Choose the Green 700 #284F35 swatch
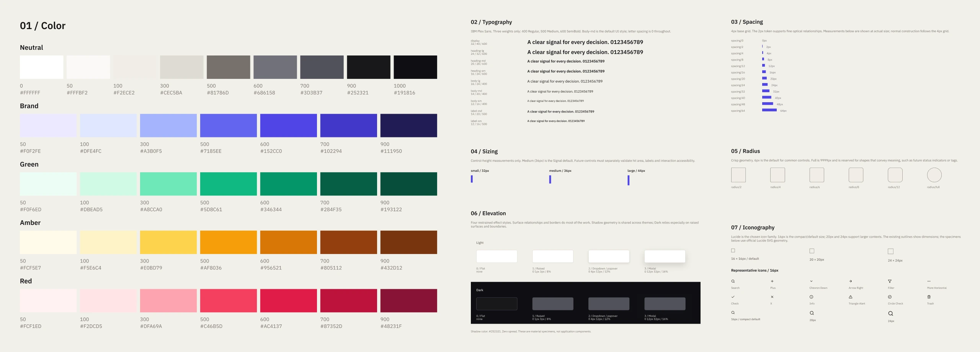980x352 pixels. point(349,184)
